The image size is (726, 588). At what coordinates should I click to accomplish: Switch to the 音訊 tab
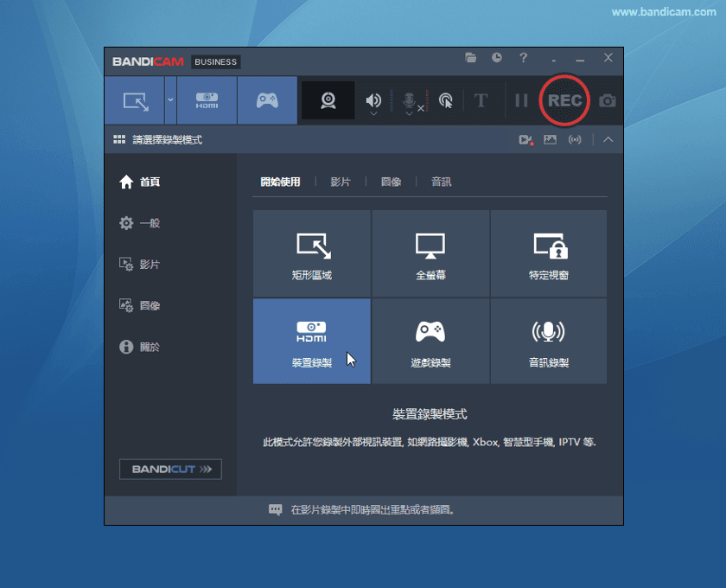point(442,182)
